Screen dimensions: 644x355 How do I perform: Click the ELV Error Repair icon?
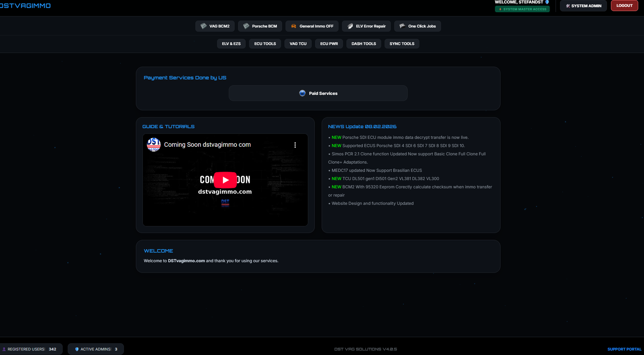coord(350,26)
